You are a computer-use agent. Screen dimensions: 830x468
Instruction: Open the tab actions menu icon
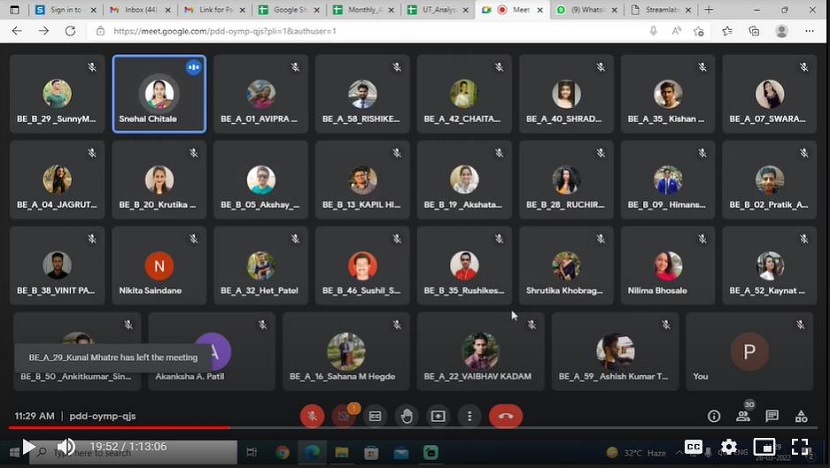14,10
